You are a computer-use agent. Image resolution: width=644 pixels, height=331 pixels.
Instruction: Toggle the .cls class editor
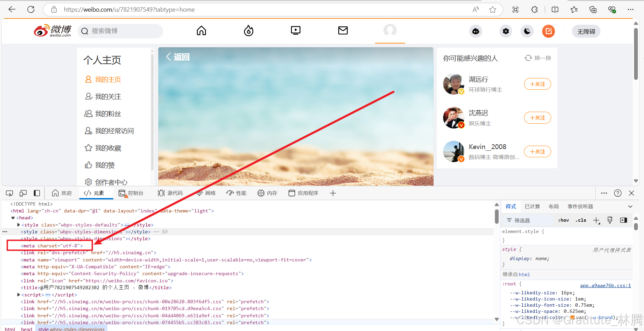click(x=581, y=220)
